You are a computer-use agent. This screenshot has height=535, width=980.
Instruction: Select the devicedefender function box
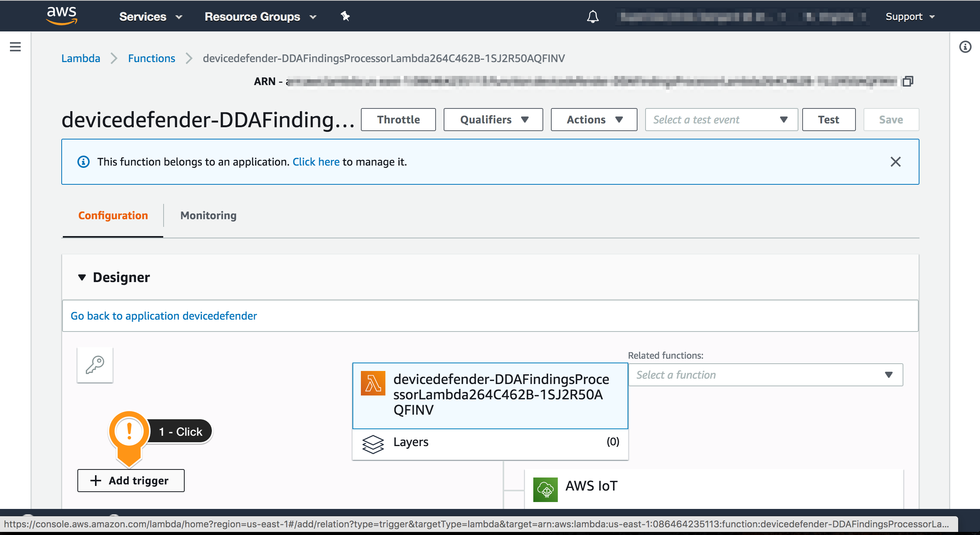(490, 396)
